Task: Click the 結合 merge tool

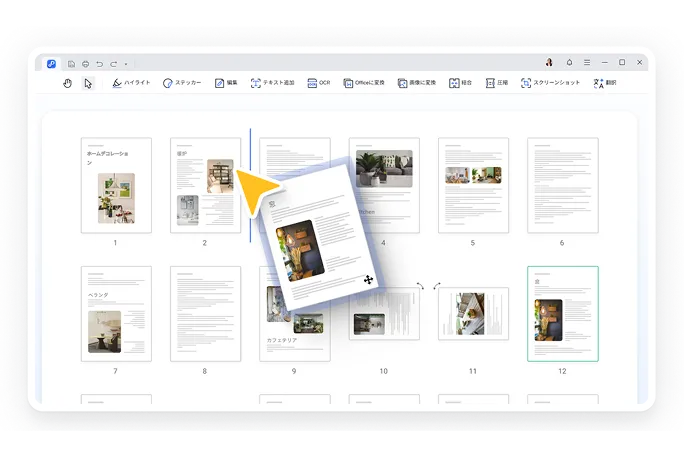Action: [460, 83]
